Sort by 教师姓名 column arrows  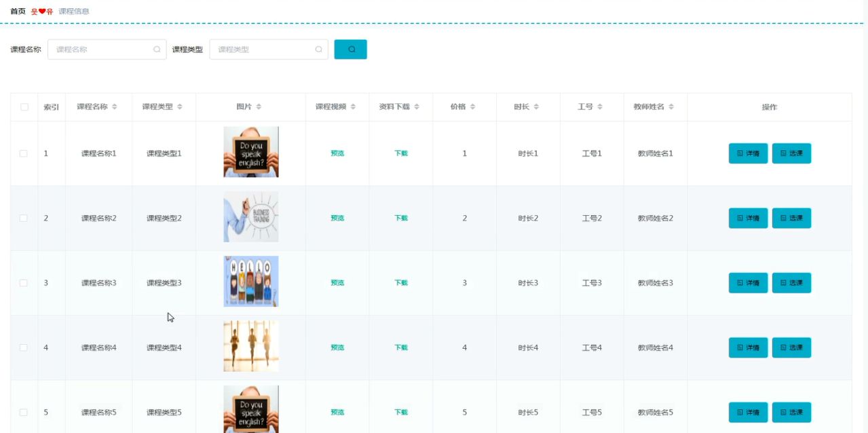tap(671, 107)
